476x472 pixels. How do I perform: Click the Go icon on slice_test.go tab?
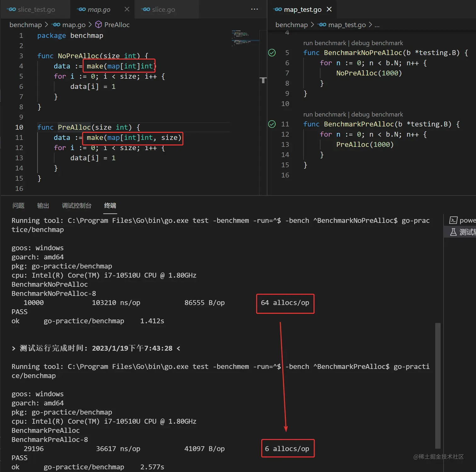(12, 9)
